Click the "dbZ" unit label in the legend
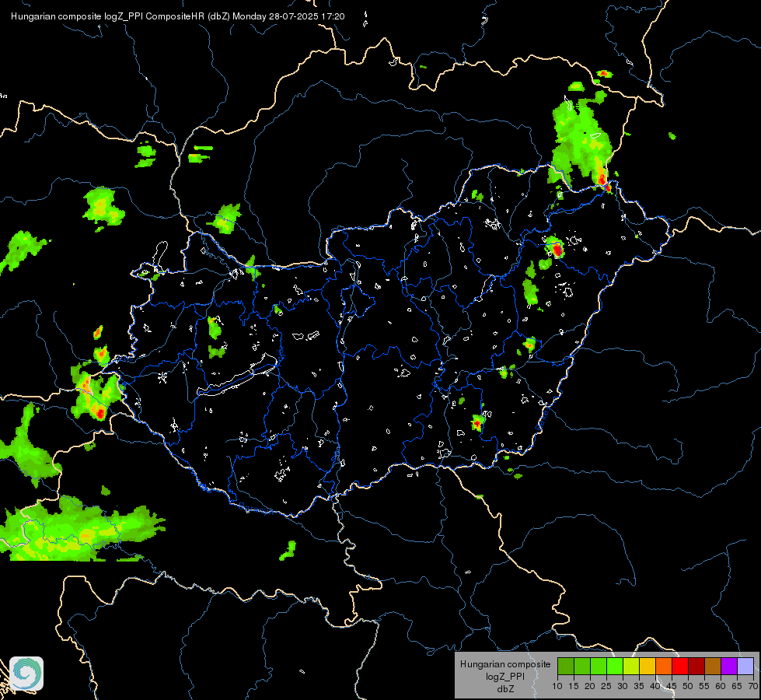This screenshot has width=761, height=700. tap(505, 689)
